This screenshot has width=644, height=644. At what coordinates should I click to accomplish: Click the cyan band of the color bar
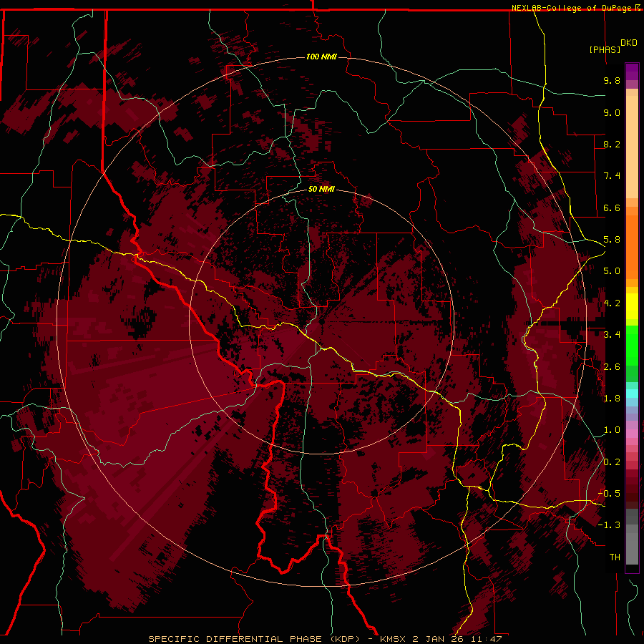[x=632, y=394]
